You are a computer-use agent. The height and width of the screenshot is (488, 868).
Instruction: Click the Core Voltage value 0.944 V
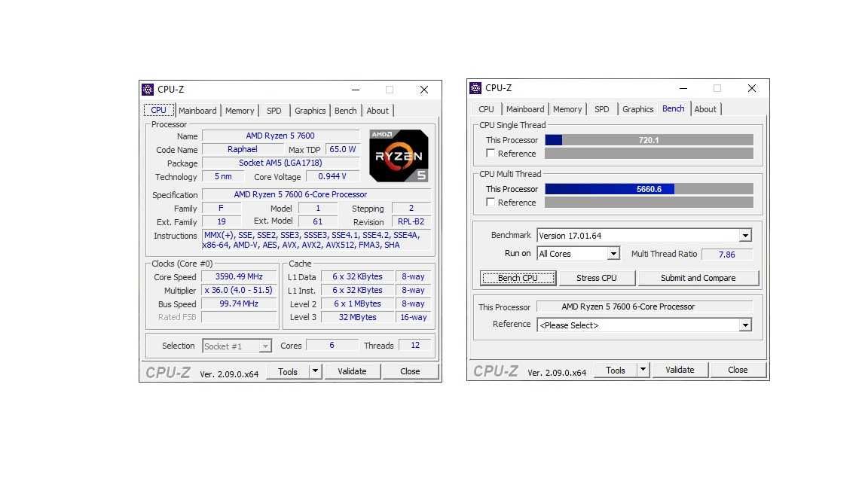[332, 176]
